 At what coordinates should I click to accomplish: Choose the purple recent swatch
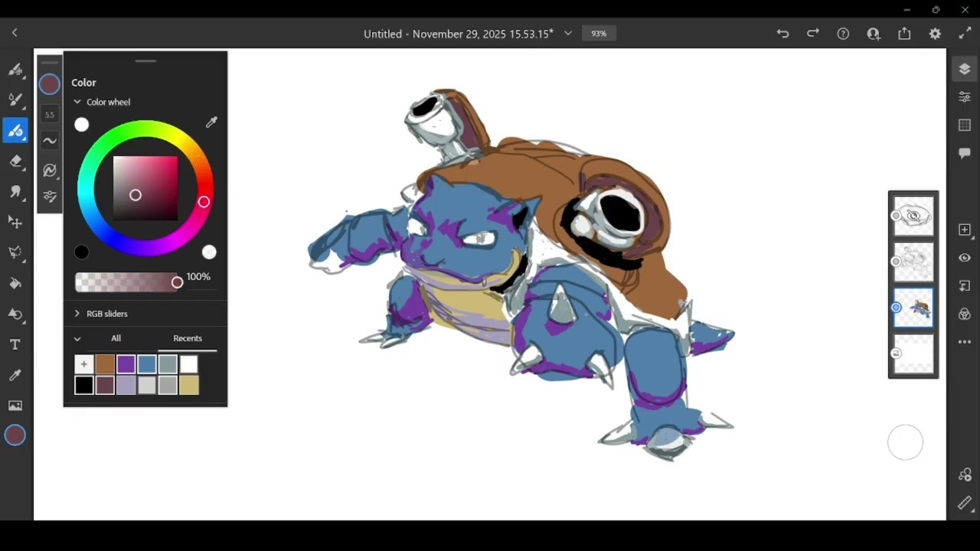(126, 364)
